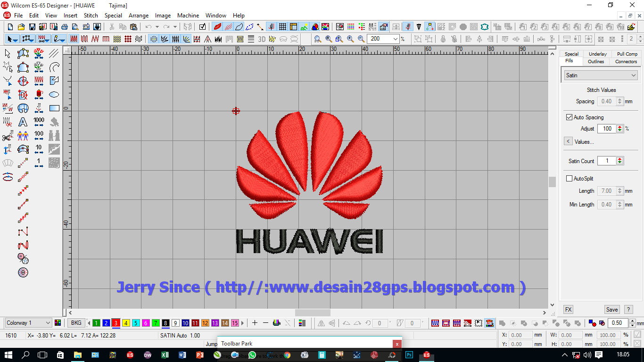Screen dimensions: 644x362
Task: Close the Toolbar Park panel
Action: click(397, 344)
